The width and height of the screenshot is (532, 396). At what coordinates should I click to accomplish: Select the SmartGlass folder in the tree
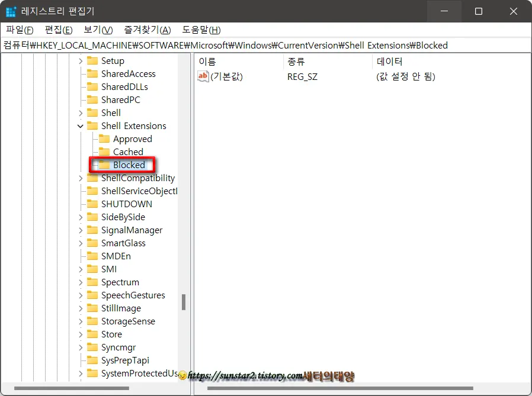pos(121,243)
